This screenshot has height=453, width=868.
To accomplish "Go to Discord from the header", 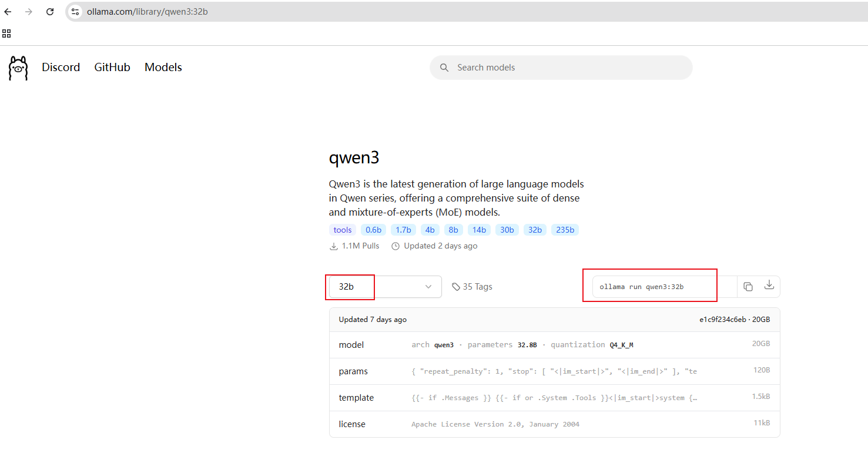I will click(x=61, y=68).
